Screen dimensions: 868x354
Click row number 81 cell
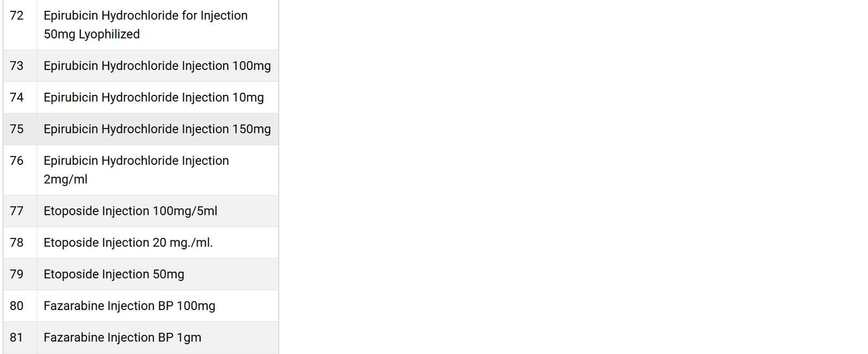tap(20, 338)
